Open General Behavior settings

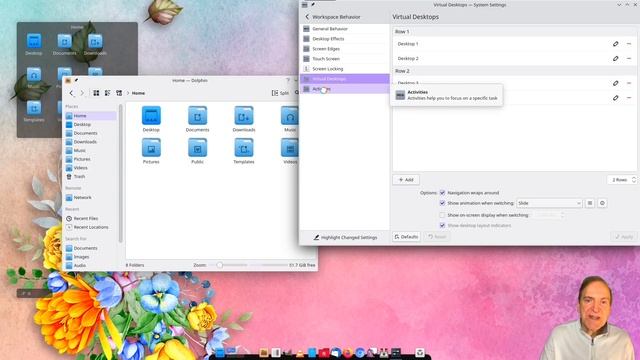(x=345, y=29)
